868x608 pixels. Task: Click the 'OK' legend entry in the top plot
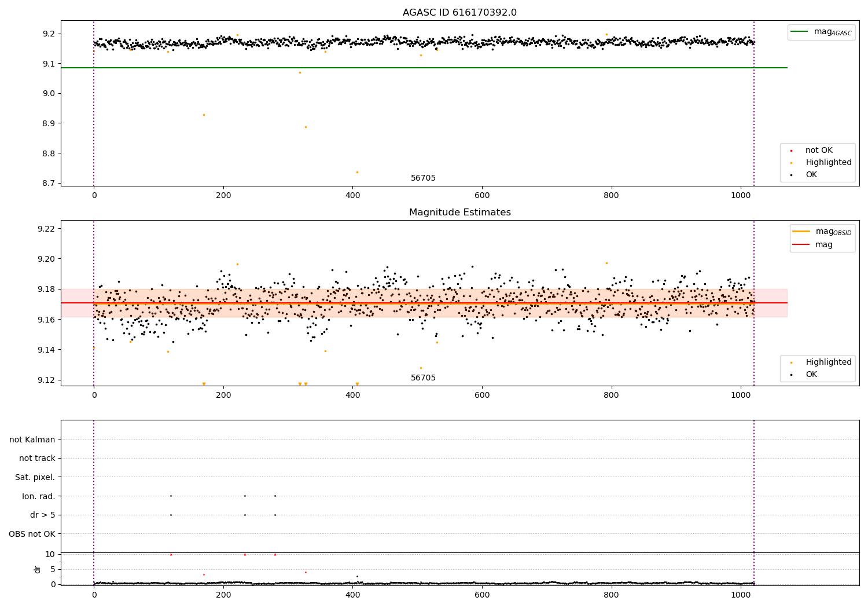(804, 175)
